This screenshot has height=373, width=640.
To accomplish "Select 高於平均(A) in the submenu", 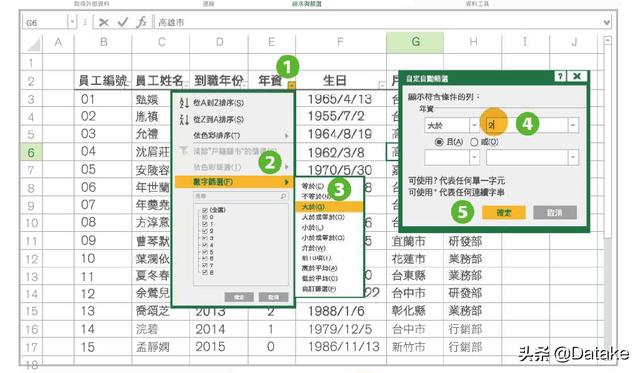I will tap(319, 268).
